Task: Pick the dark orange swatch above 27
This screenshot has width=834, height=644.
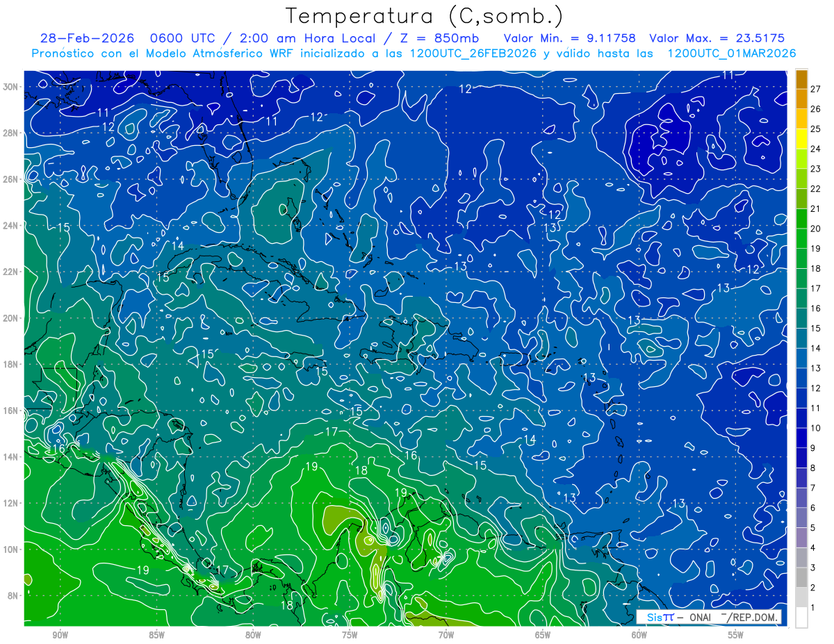Action: point(801,79)
